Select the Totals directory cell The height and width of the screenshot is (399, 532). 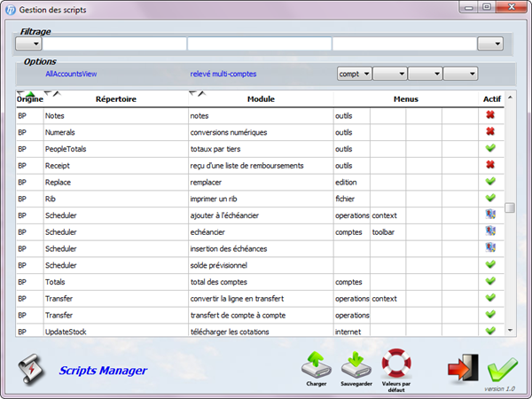click(116, 282)
